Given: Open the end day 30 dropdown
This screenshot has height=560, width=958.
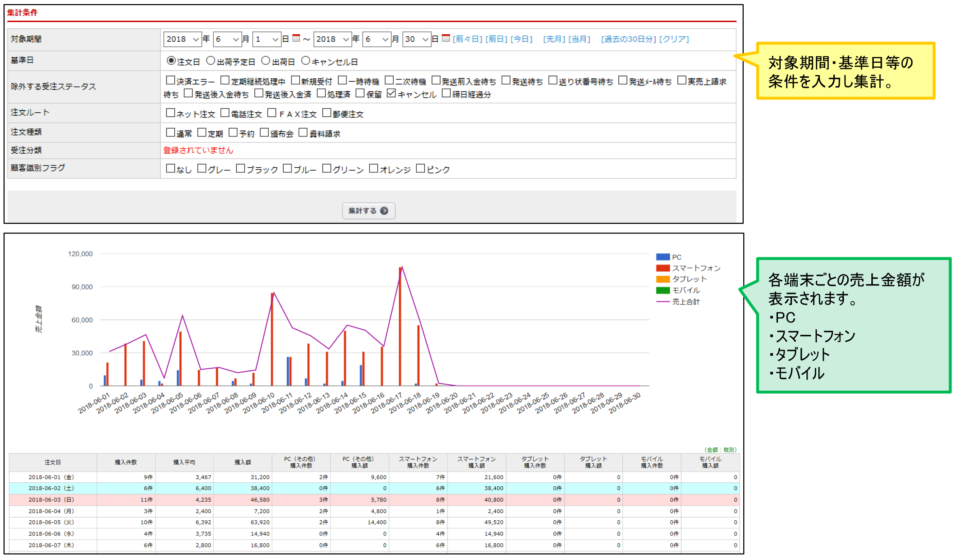Looking at the screenshot, I should (416, 39).
